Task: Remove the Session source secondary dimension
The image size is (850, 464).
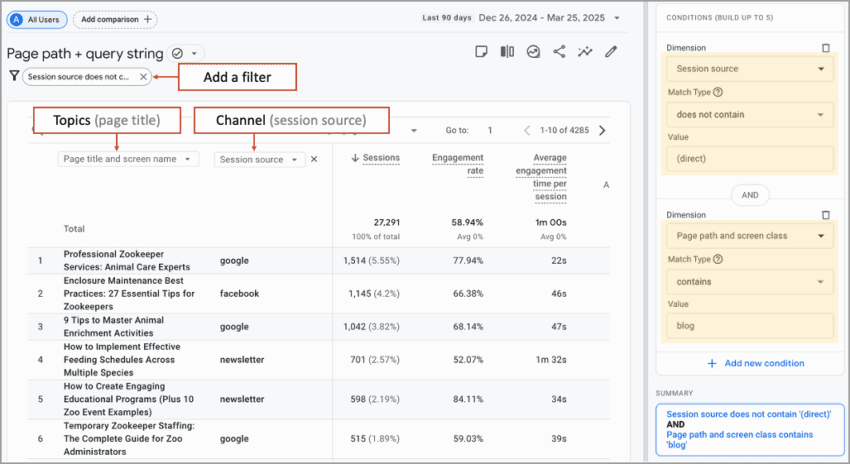Action: coord(314,159)
